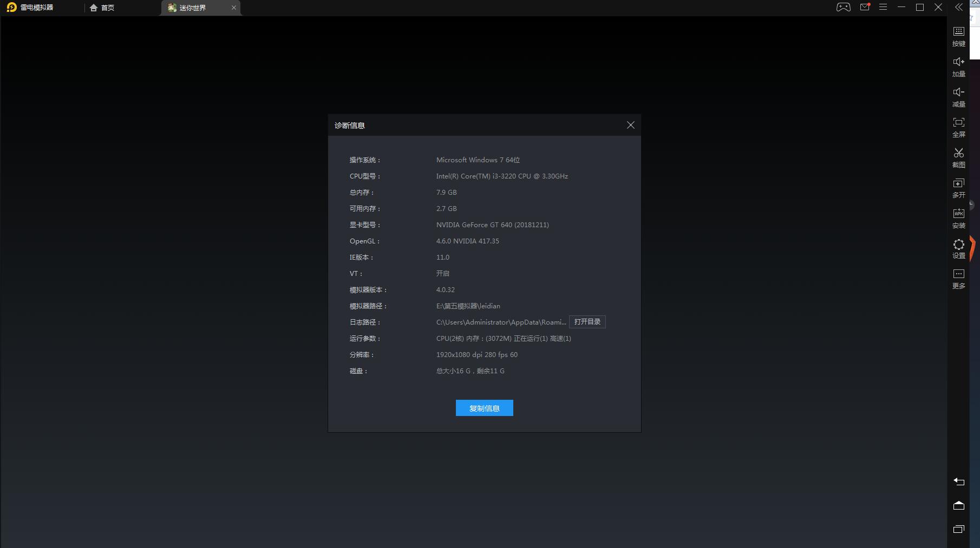Image resolution: width=980 pixels, height=548 pixels.
Task: Open the keyboard mapping (按键) tool
Action: (958, 36)
